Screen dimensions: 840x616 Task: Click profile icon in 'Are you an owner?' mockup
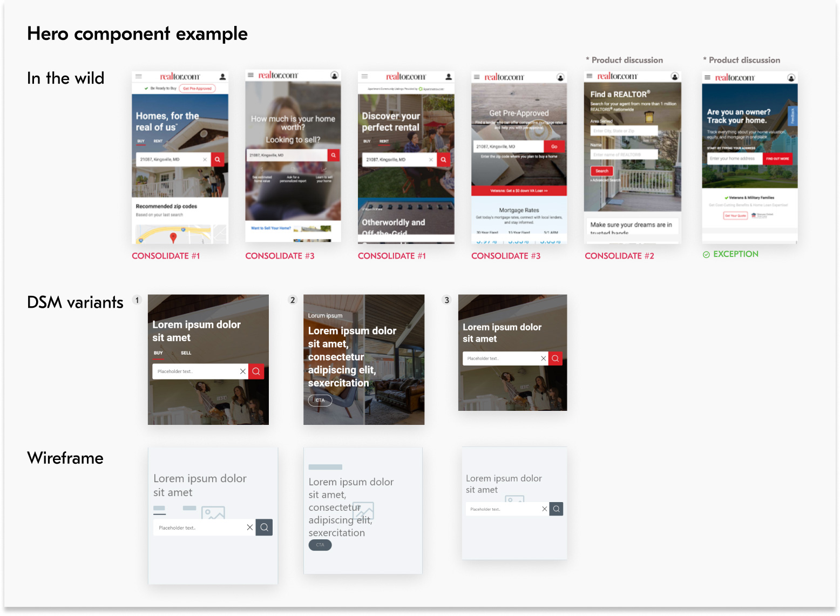[x=791, y=78]
